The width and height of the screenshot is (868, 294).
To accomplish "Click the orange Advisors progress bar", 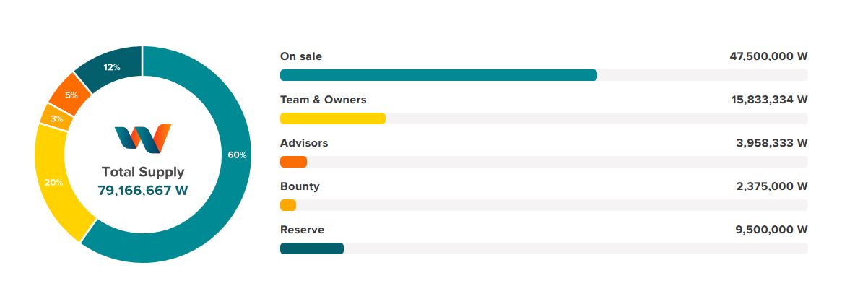I will coord(293,162).
